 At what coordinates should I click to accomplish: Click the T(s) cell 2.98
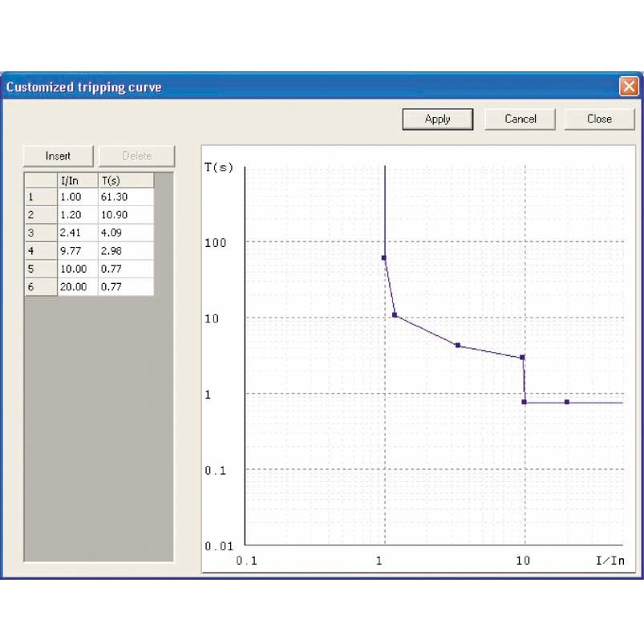[x=126, y=251]
